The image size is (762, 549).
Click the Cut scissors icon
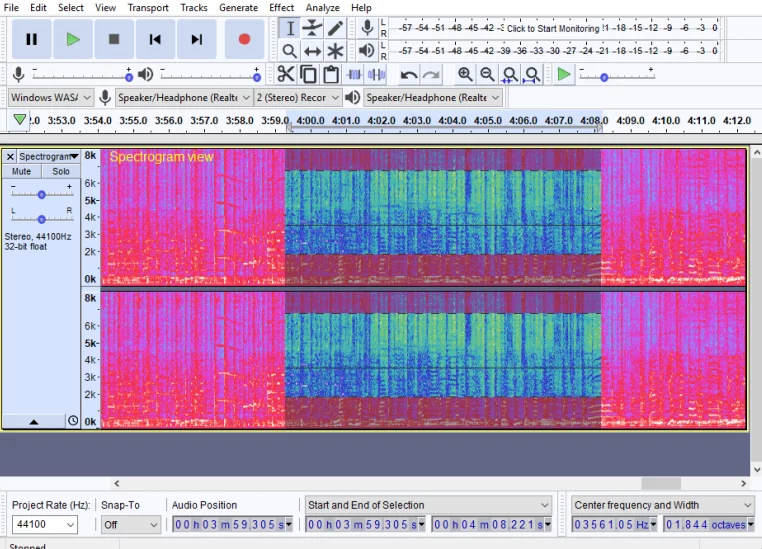(x=286, y=74)
